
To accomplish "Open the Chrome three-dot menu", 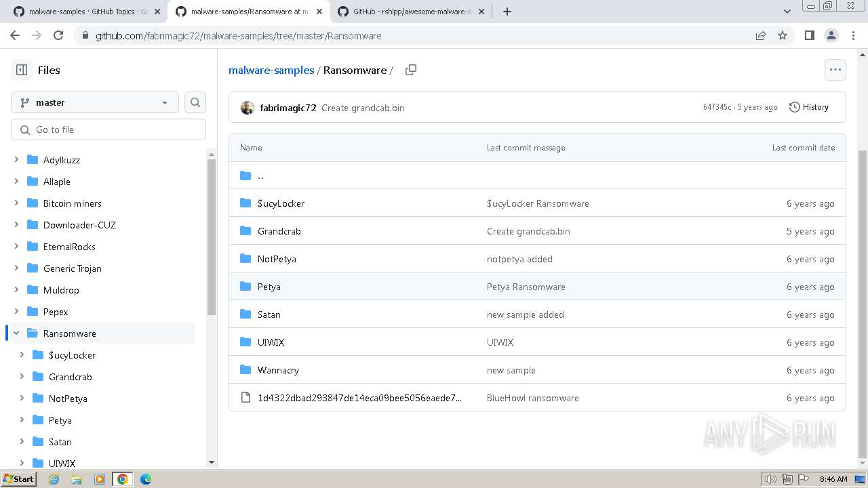I will 852,35.
